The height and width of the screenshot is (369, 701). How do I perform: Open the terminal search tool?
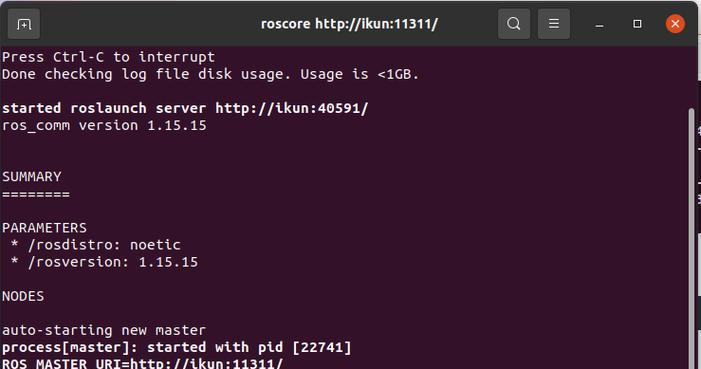[x=514, y=24]
